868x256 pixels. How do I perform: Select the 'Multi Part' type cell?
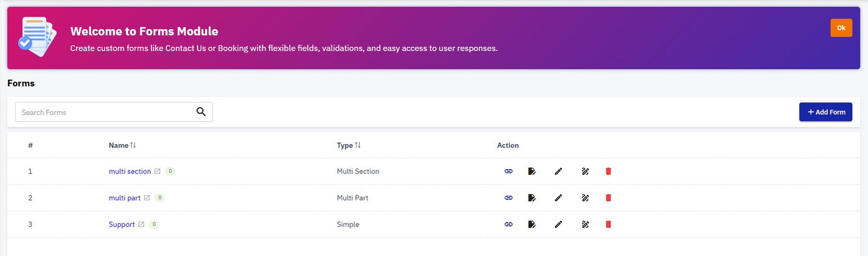[x=353, y=198]
